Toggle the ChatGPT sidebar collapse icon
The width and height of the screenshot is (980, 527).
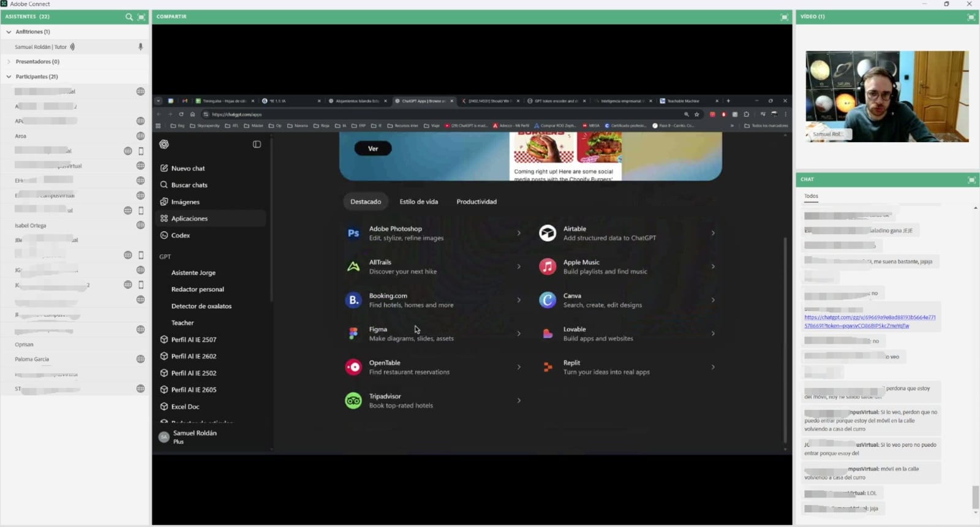pyautogui.click(x=257, y=145)
